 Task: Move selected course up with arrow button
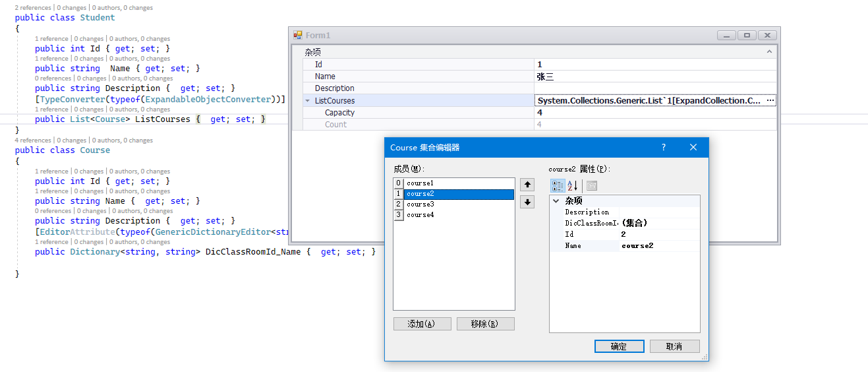[x=527, y=185]
